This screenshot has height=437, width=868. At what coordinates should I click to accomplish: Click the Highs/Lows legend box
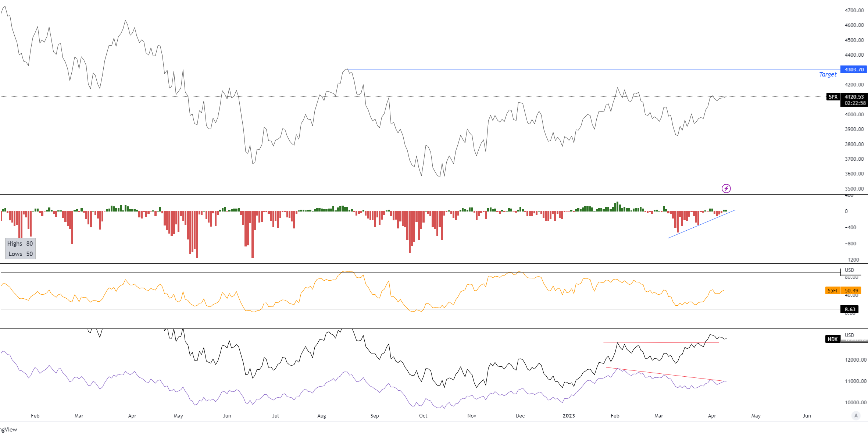tap(20, 249)
